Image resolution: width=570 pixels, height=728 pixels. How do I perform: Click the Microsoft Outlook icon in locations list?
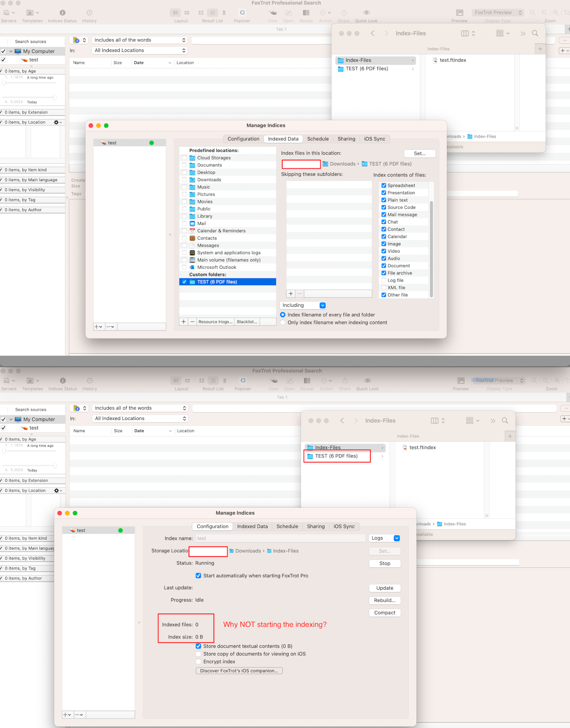click(x=192, y=267)
